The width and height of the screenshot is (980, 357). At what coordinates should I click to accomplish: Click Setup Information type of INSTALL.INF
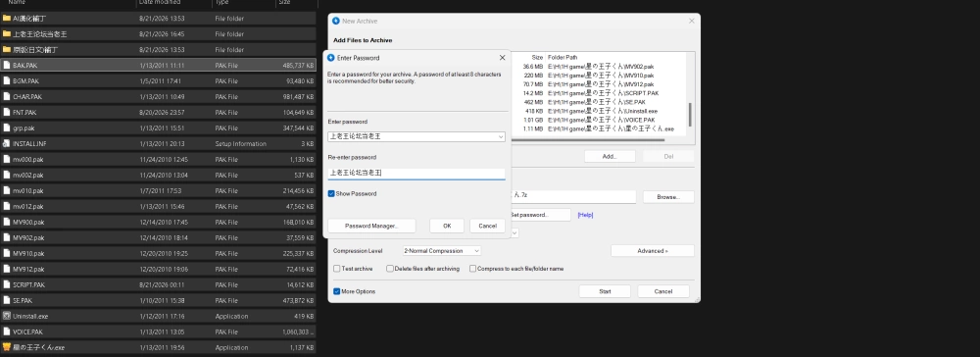[x=241, y=144]
